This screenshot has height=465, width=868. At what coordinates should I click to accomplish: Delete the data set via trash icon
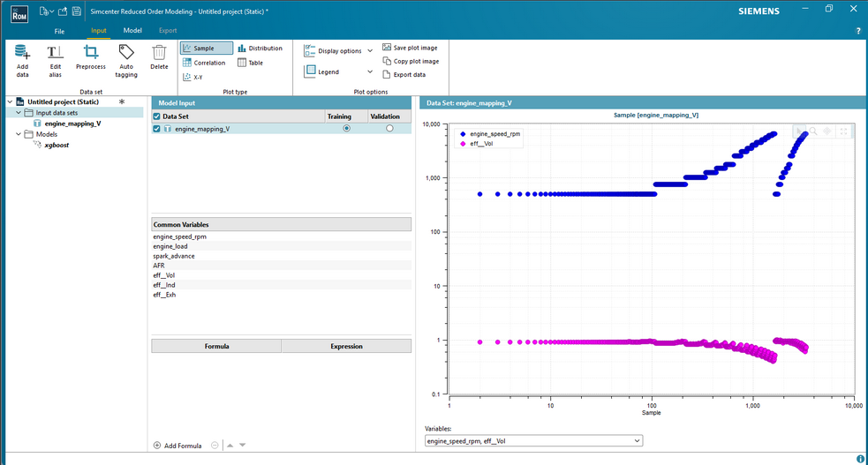(x=159, y=53)
